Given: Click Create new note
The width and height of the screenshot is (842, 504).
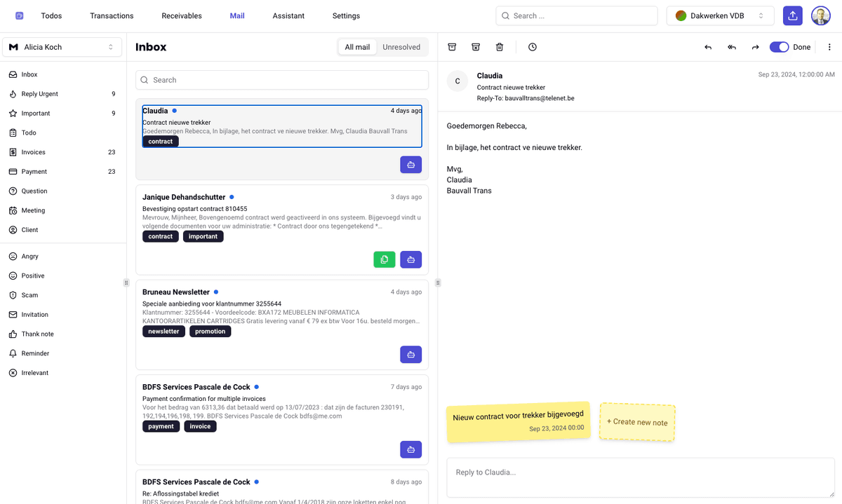Looking at the screenshot, I should click(637, 422).
